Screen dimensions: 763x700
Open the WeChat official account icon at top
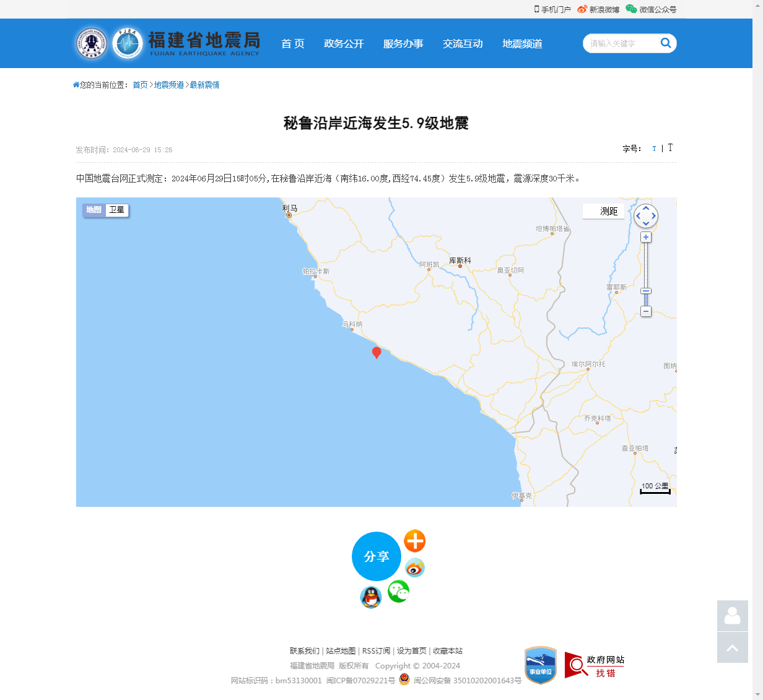[631, 9]
